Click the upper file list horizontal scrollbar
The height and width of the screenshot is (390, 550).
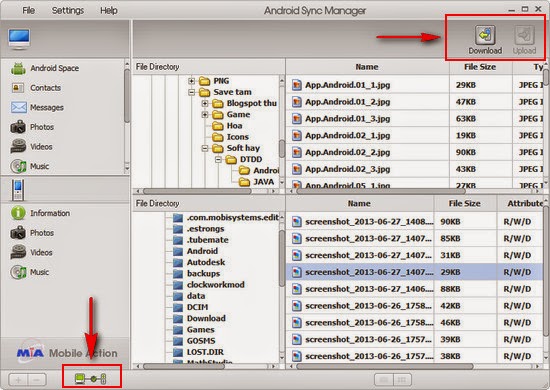pos(381,191)
